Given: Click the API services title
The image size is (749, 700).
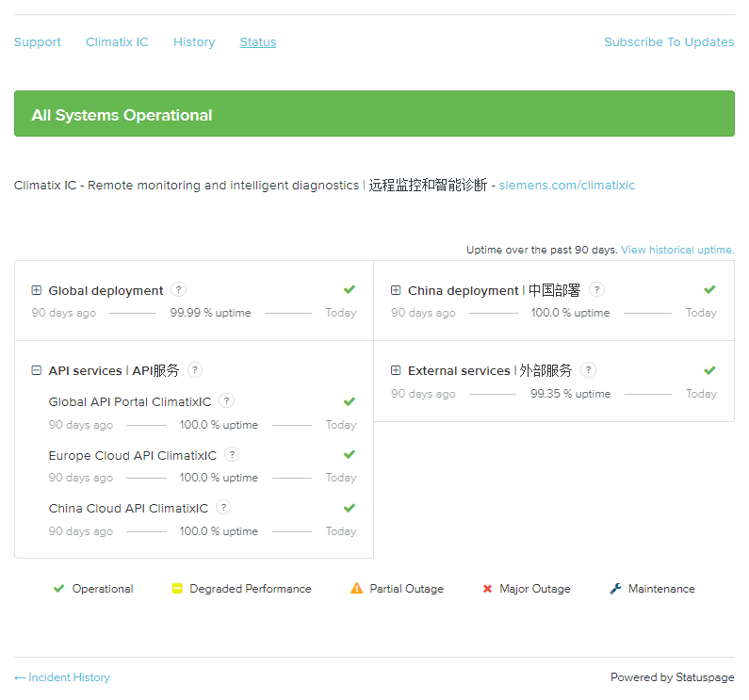Looking at the screenshot, I should click(114, 370).
